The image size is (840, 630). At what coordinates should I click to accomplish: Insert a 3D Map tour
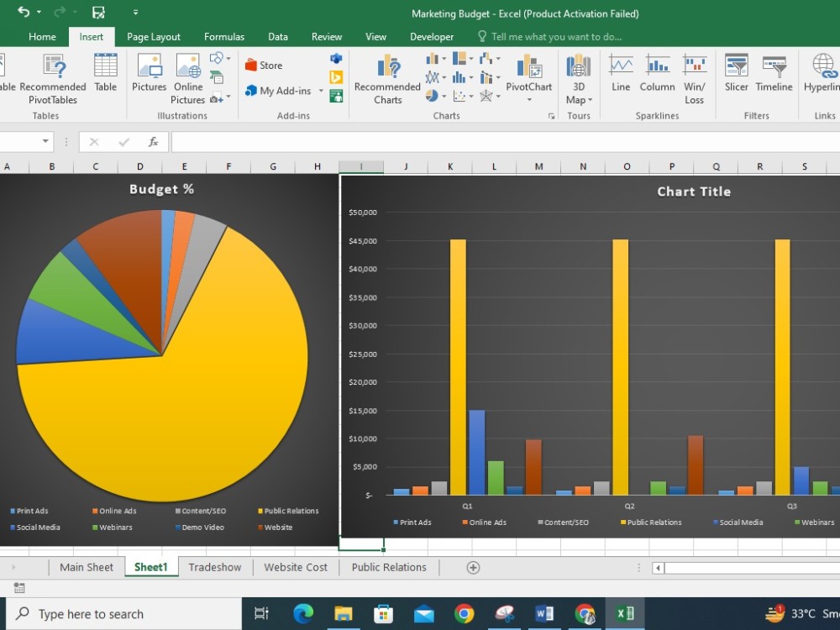click(577, 78)
